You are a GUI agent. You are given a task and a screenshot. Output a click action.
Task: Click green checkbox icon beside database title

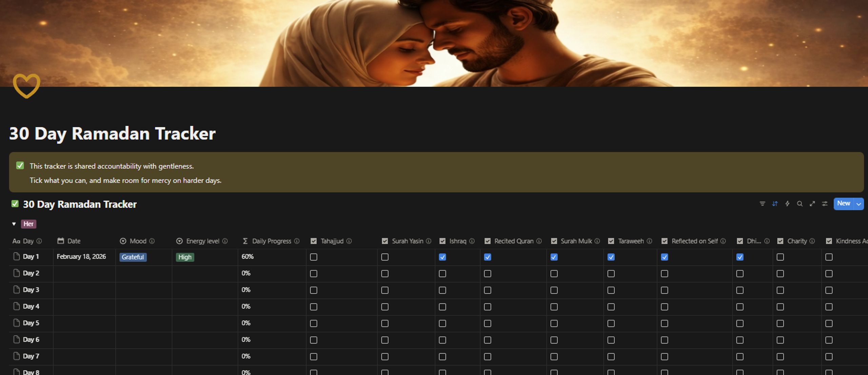[15, 204]
